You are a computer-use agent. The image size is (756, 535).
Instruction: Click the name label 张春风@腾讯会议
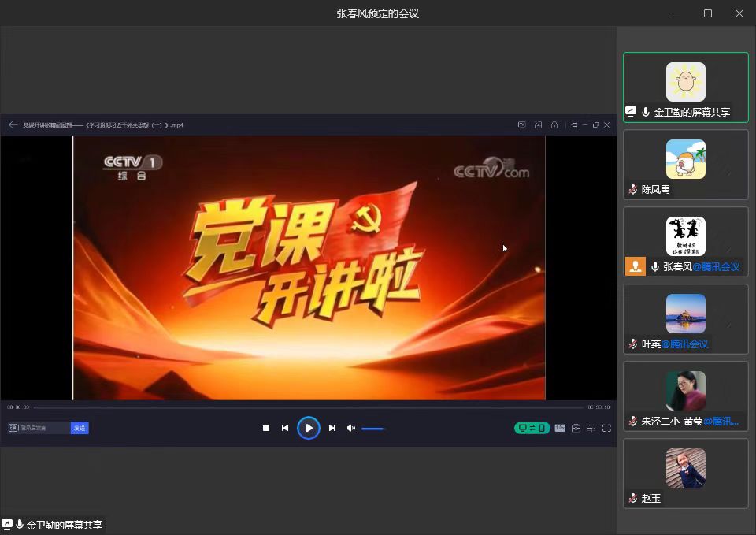[702, 267]
